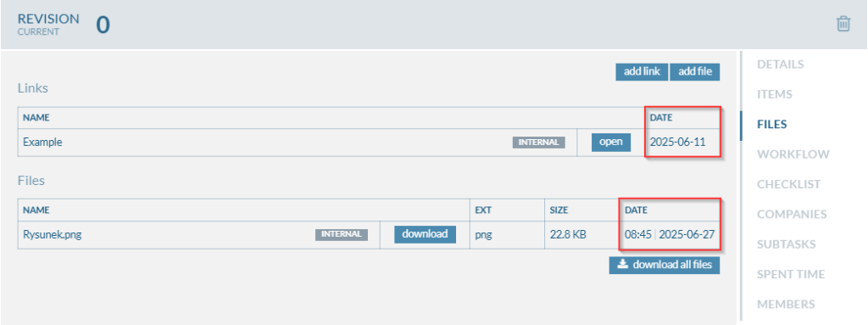
Task: Add a new file
Action: (x=695, y=72)
